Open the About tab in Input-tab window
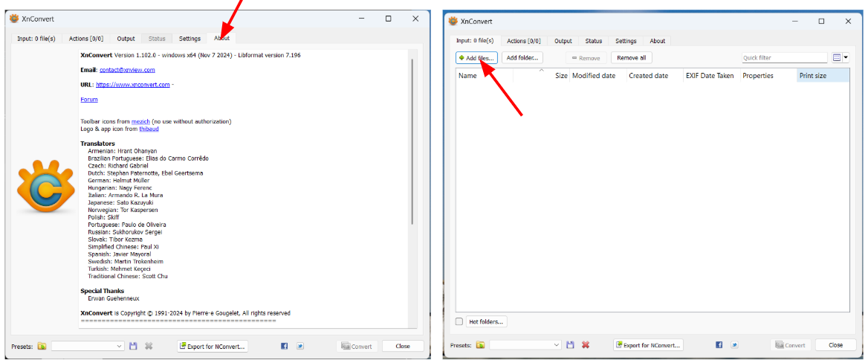 click(x=658, y=41)
